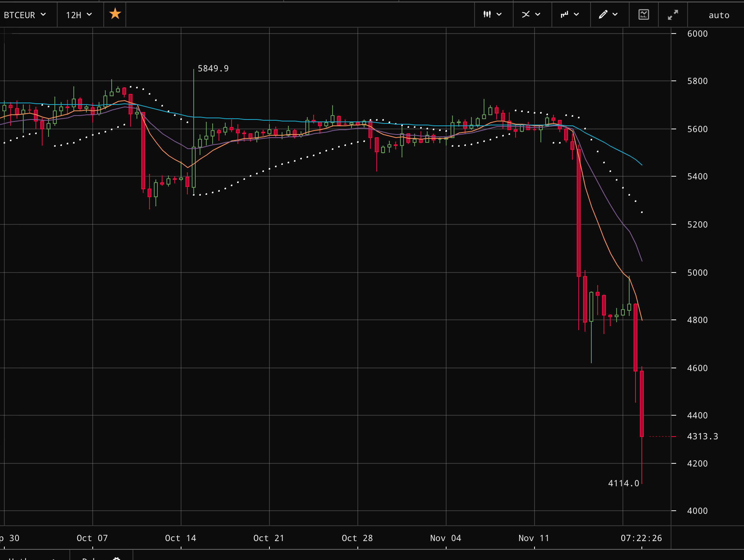Image resolution: width=744 pixels, height=560 pixels.
Task: Open the pencil drawing tools dropdown
Action: [608, 15]
